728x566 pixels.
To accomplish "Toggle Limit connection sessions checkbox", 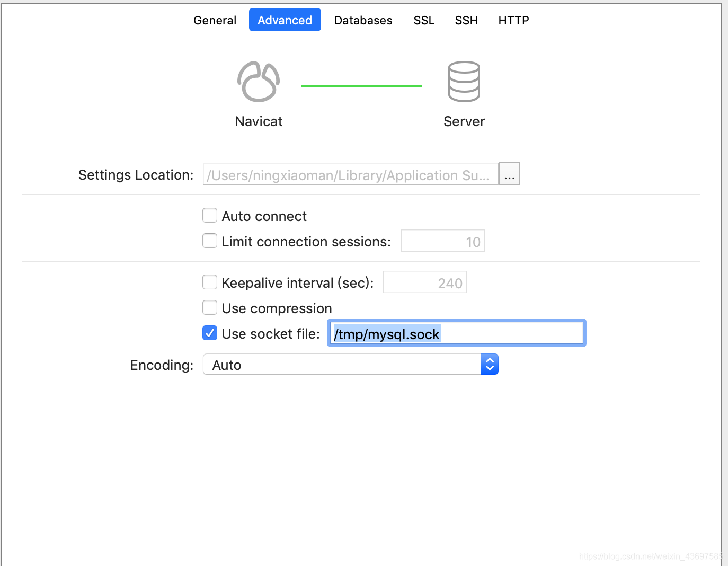I will [x=210, y=241].
